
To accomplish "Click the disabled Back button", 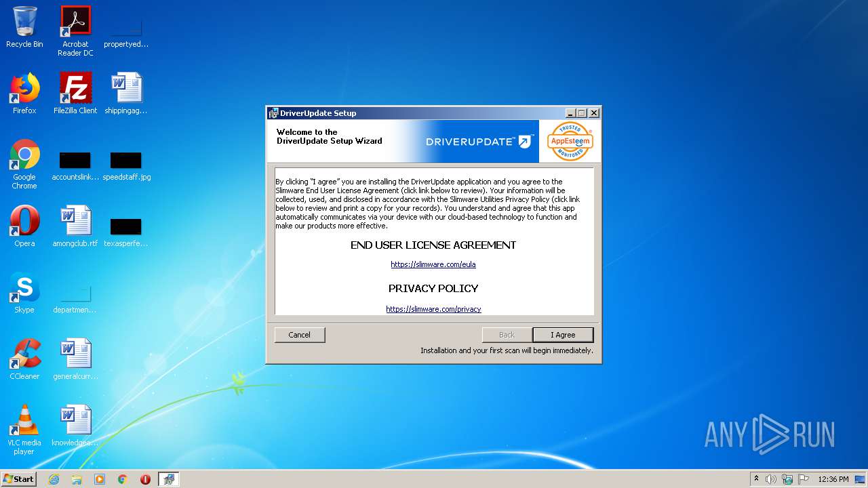I will click(507, 335).
